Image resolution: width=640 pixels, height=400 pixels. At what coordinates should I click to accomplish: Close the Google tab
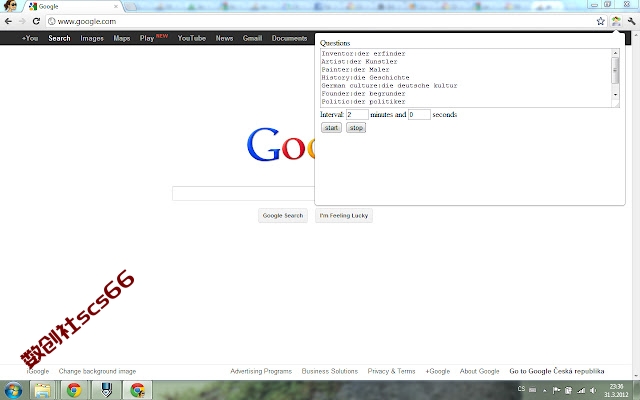point(116,7)
